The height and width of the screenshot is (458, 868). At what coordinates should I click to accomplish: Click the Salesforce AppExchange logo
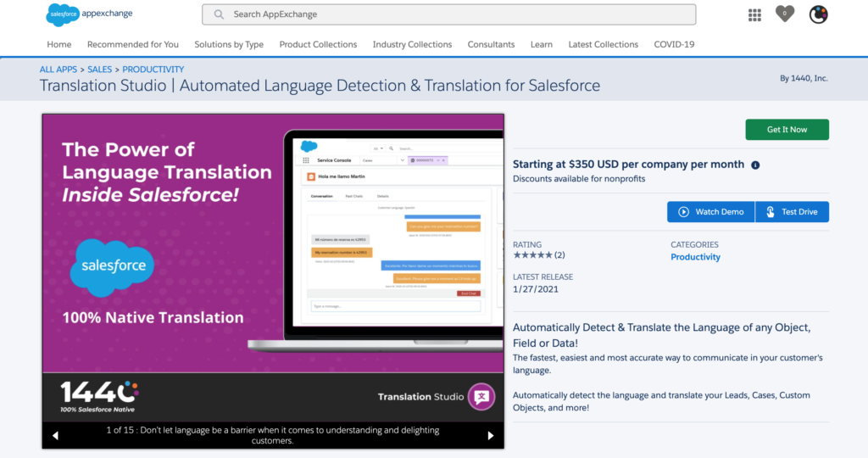[x=89, y=14]
